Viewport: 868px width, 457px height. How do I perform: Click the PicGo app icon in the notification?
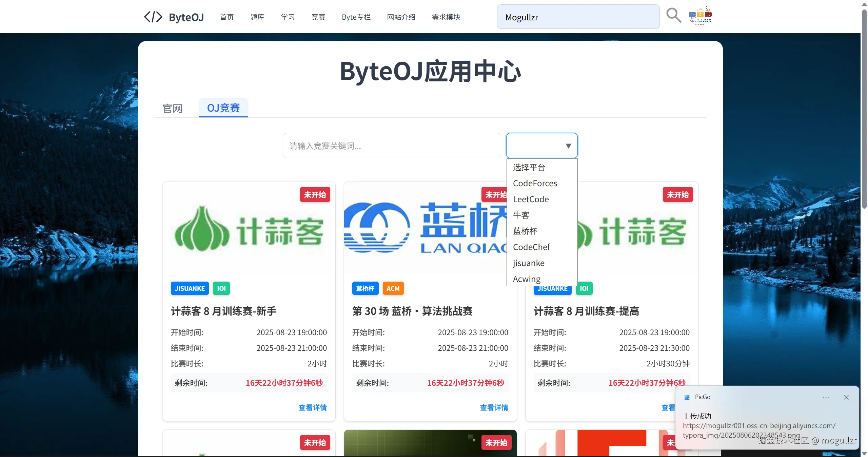pos(687,397)
